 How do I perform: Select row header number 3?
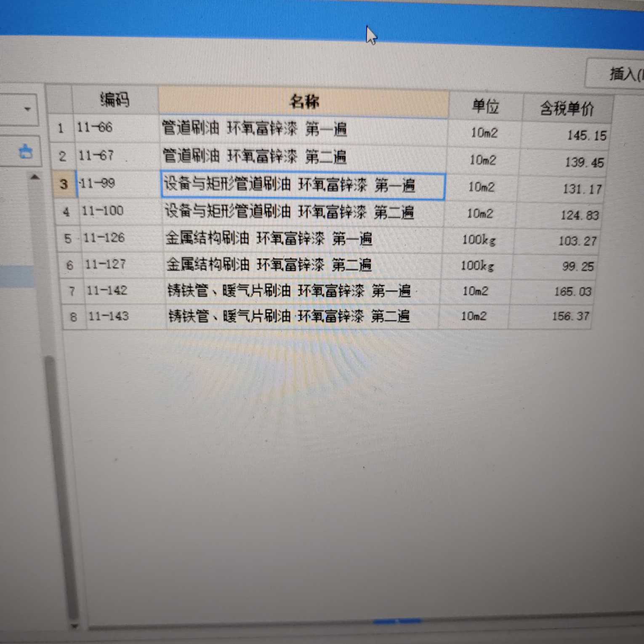[64, 184]
